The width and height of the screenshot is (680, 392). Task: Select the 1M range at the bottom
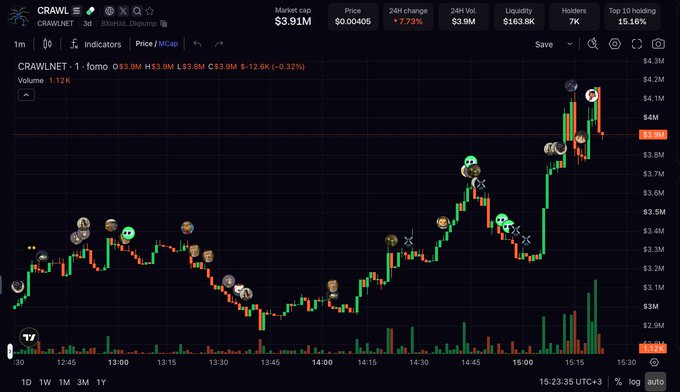64,382
